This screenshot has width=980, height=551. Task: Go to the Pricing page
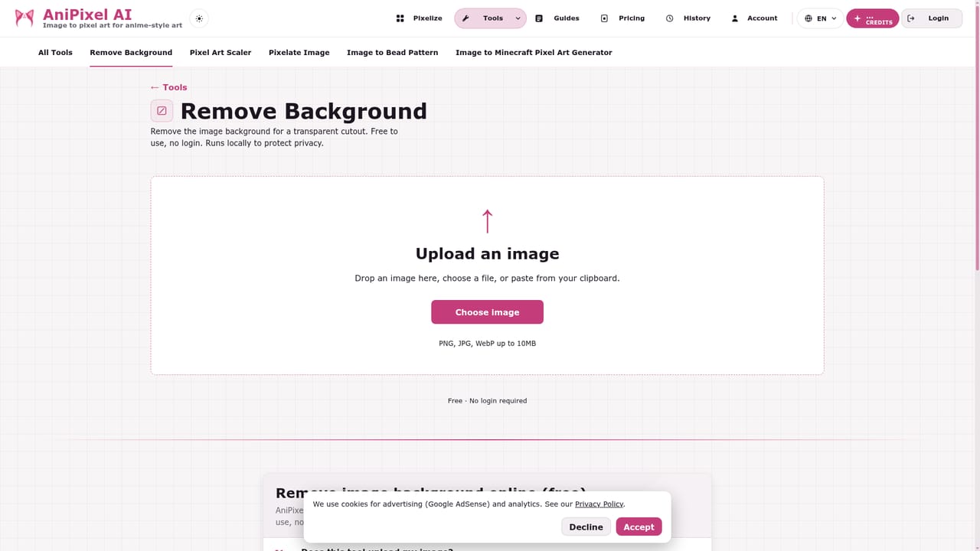(623, 18)
